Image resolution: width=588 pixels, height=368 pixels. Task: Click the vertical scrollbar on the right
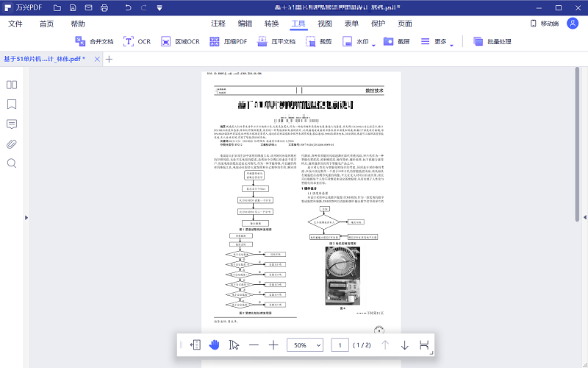click(576, 147)
